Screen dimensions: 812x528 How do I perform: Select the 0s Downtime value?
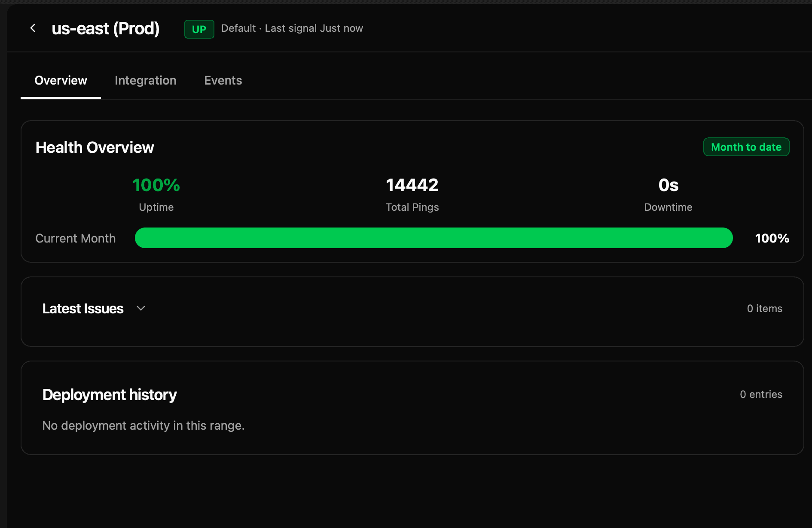click(x=669, y=185)
